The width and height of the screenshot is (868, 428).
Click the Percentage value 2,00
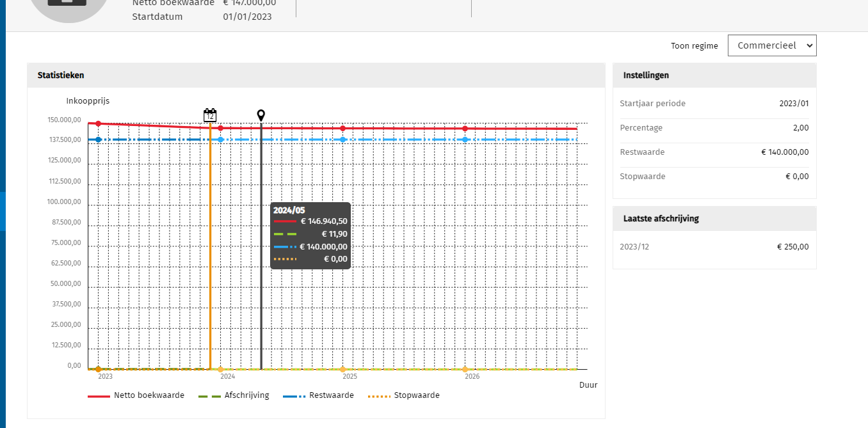(800, 128)
